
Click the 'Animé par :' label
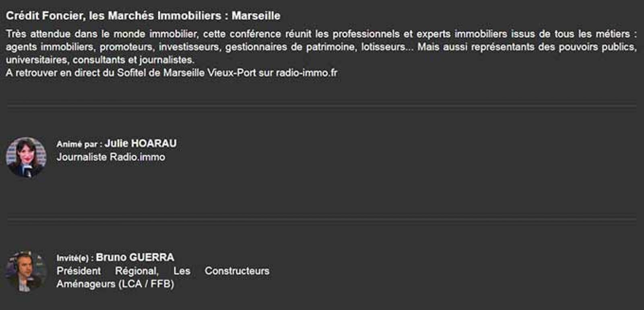click(x=79, y=144)
